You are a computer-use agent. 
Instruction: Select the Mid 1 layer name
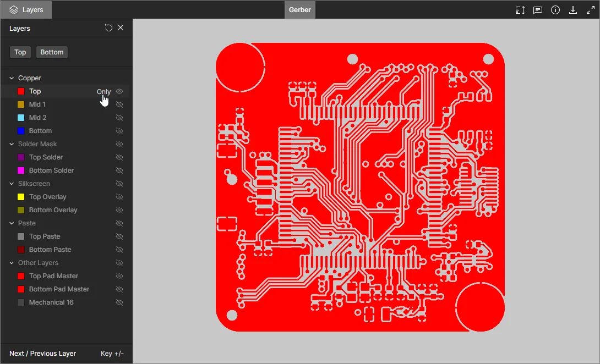click(x=37, y=104)
